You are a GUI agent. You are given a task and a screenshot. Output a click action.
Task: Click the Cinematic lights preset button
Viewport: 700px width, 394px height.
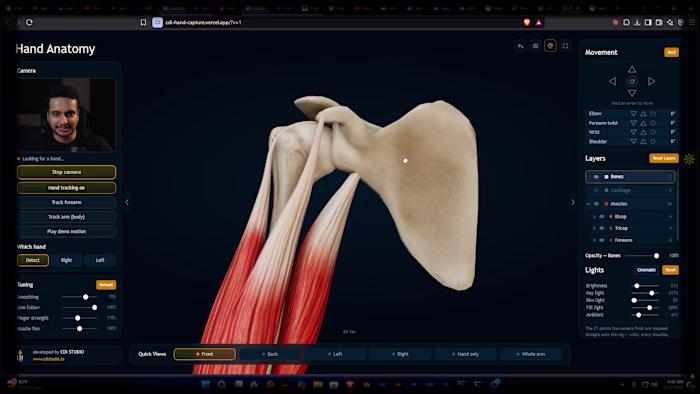tap(646, 270)
